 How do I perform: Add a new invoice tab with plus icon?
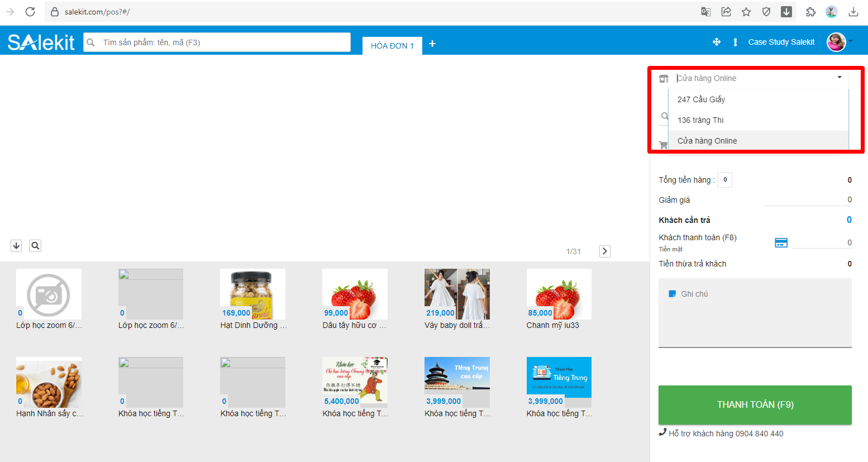432,44
